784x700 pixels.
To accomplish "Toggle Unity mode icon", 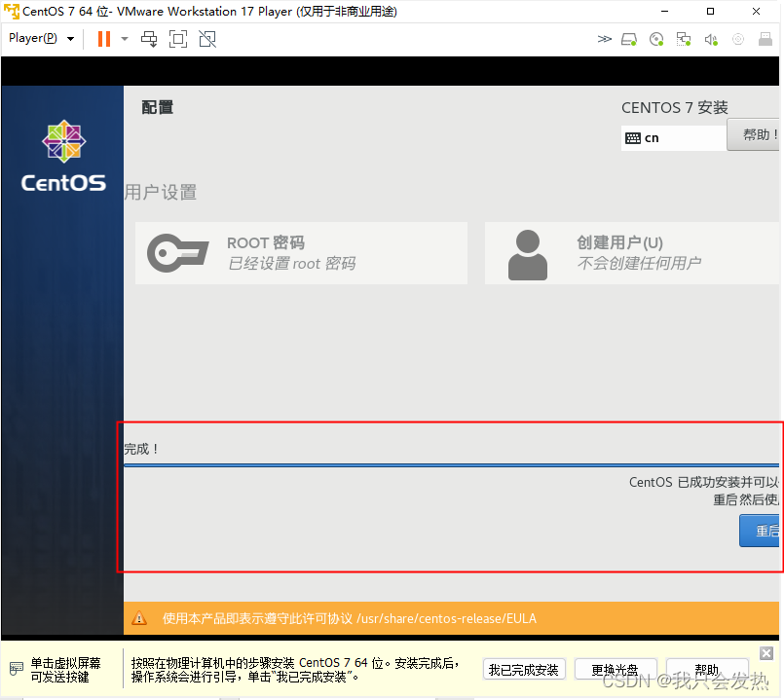I will click(207, 39).
